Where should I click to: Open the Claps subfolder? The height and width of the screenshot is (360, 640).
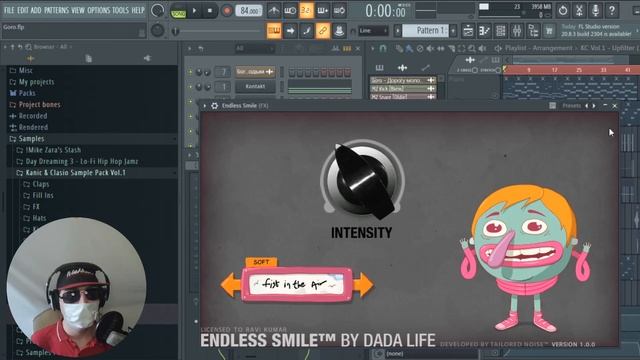[41, 184]
